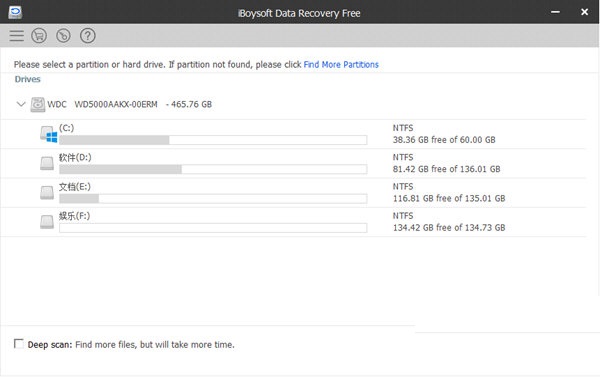Screen dimensions: 600x377
Task: Click the Windows C: drive icon
Action: tap(49, 134)
